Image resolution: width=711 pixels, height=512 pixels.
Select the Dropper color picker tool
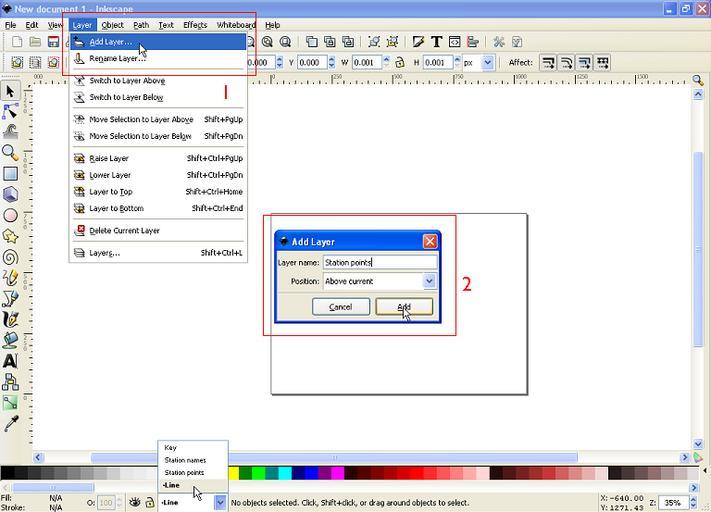coord(10,424)
